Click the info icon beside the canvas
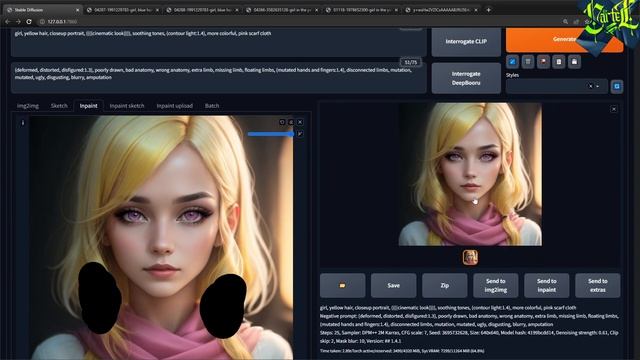 pyautogui.click(x=23, y=122)
